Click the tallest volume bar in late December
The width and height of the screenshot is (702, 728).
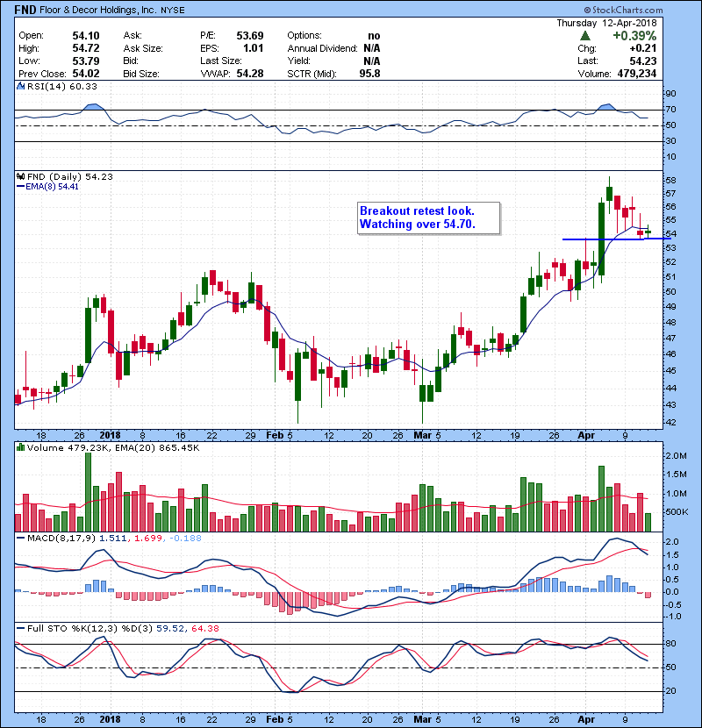tap(88, 491)
